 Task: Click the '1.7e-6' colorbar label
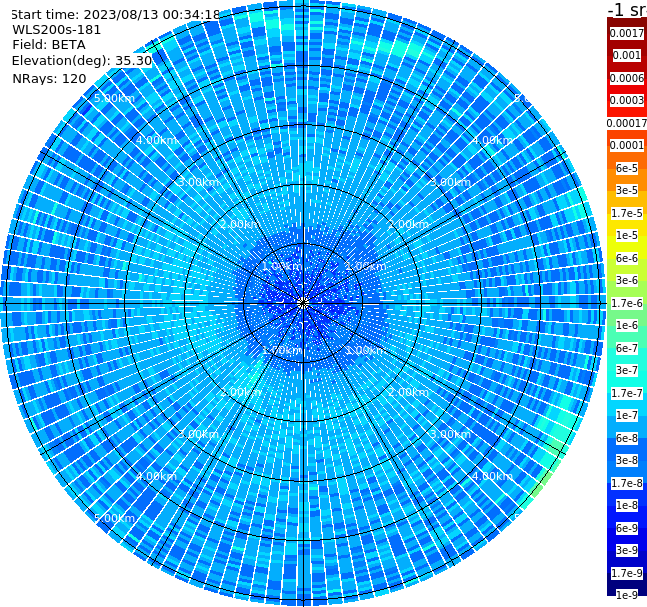pyautogui.click(x=627, y=303)
